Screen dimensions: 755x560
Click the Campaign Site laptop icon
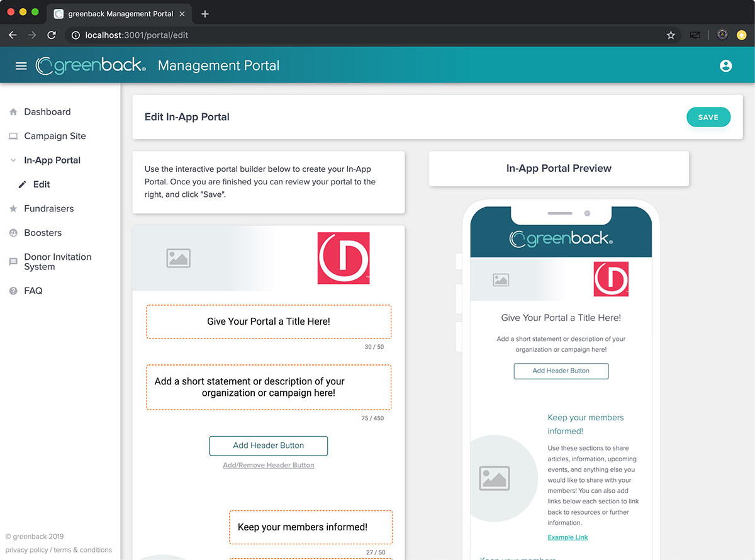click(13, 137)
